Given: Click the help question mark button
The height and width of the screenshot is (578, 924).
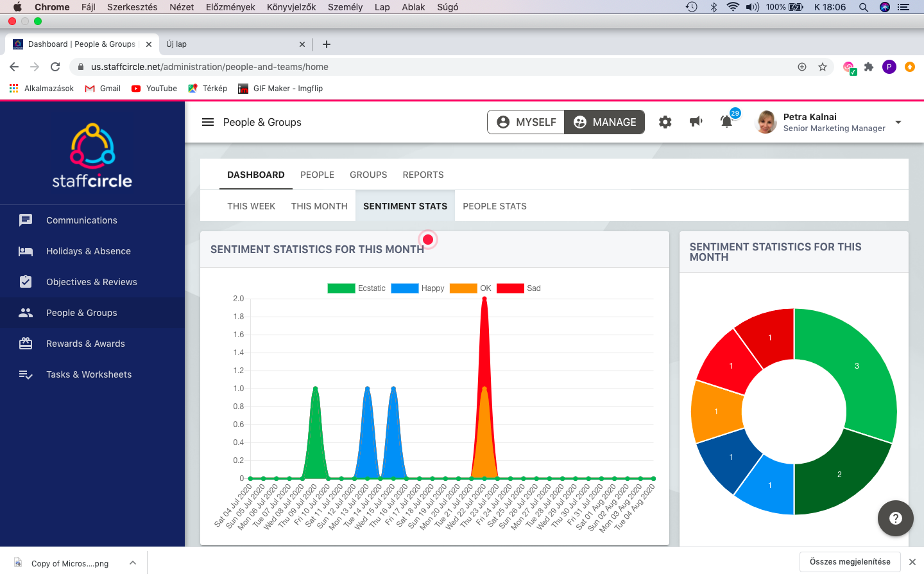Looking at the screenshot, I should (896, 518).
